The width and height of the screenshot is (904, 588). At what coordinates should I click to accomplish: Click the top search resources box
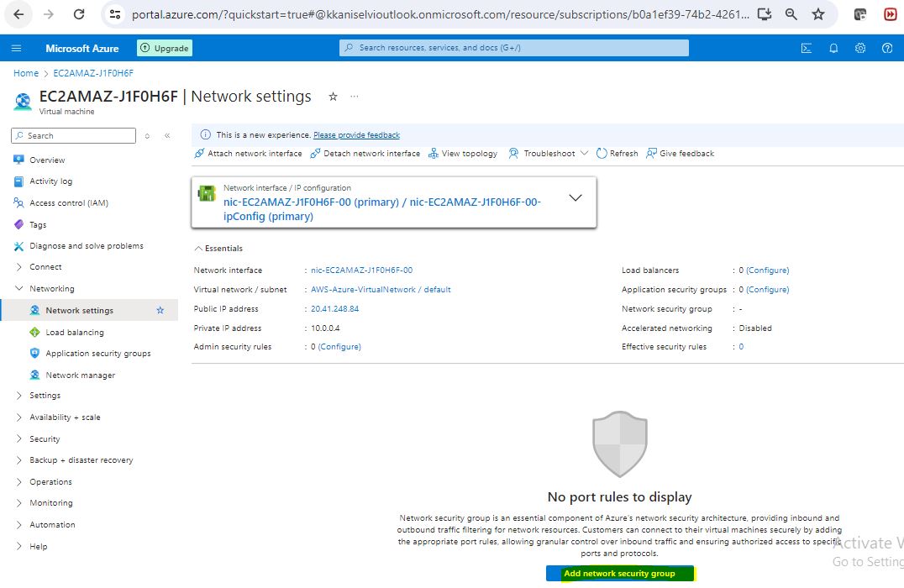point(514,48)
